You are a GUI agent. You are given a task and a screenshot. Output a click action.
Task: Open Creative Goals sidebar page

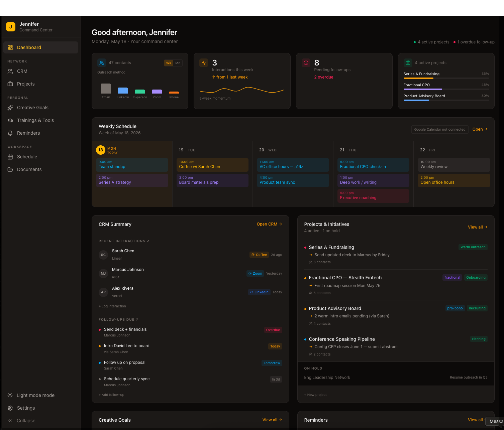pyautogui.click(x=40, y=108)
